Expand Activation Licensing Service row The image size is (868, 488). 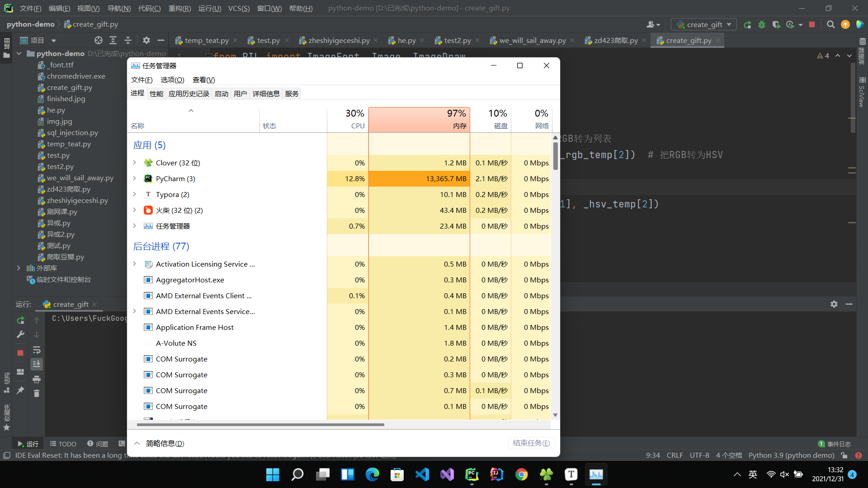(134, 264)
